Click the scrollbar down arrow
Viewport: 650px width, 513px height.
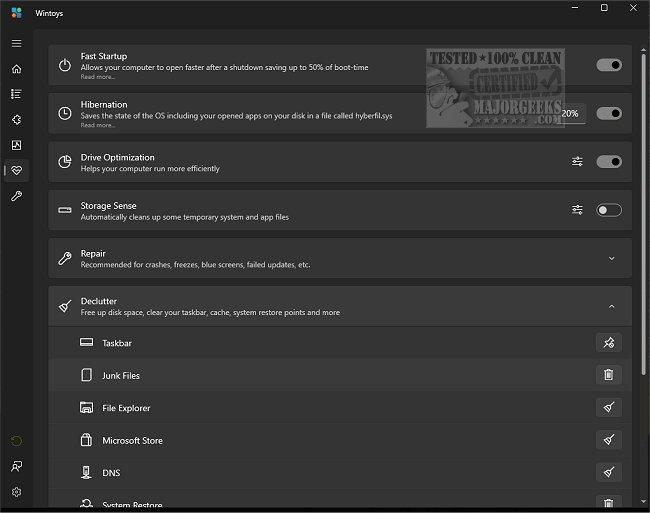coord(643,502)
